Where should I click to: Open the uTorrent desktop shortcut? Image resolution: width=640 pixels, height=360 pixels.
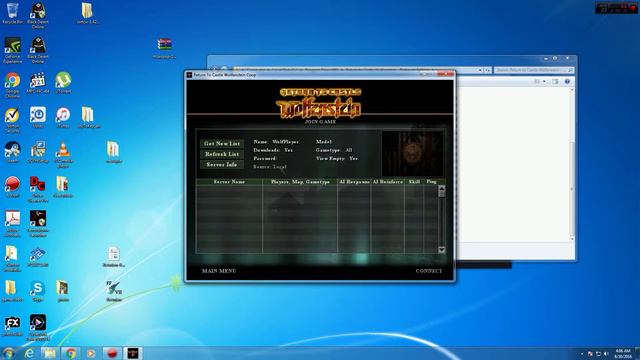point(63,82)
